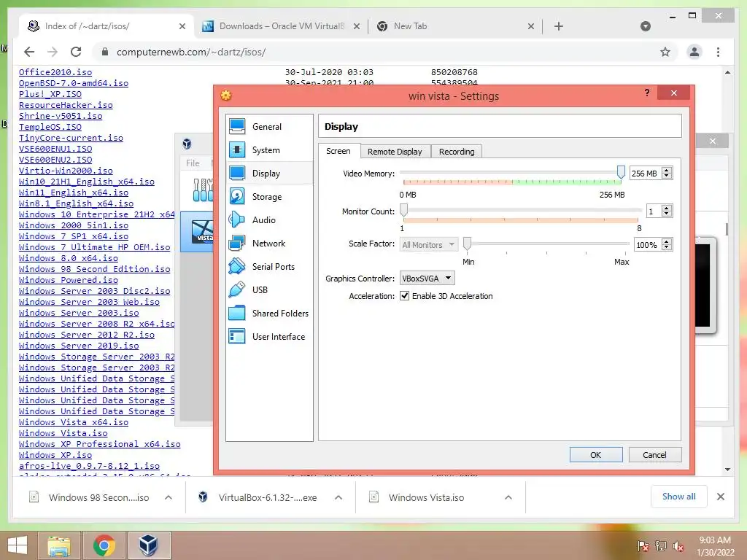Increase Video Memory with the up arrow
747x560 pixels.
pos(667,171)
